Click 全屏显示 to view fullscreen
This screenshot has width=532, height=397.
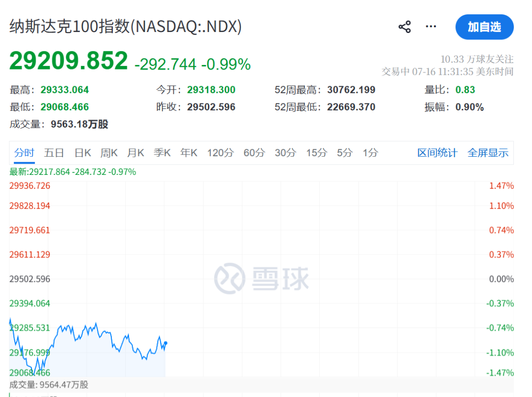488,153
